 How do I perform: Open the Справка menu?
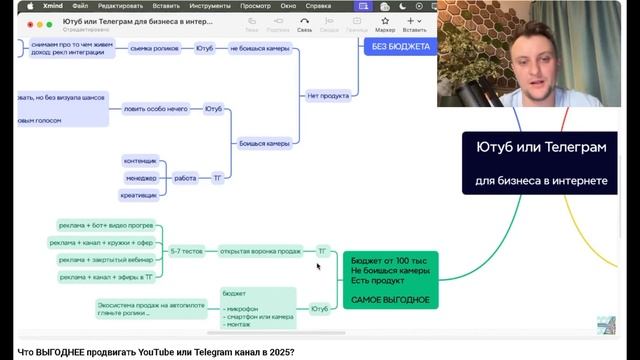(x=318, y=6)
